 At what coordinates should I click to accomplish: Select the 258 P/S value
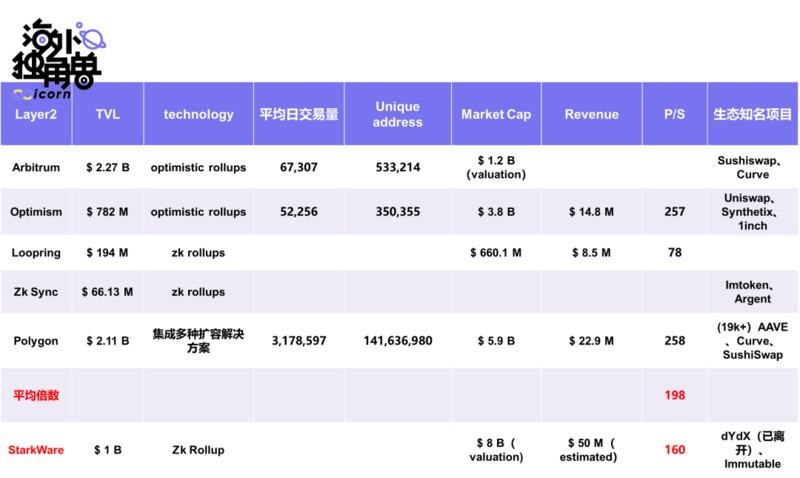pyautogui.click(x=674, y=341)
